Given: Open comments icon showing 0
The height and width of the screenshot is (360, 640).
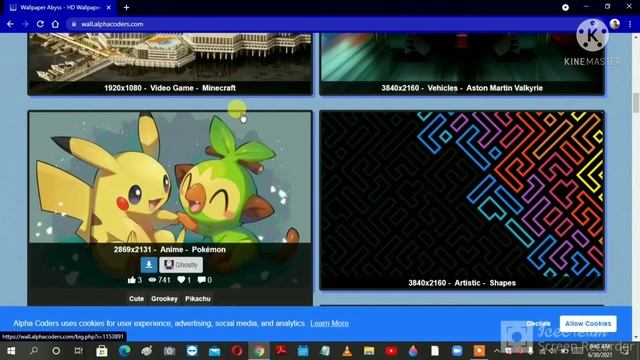Looking at the screenshot, I should pos(202,280).
